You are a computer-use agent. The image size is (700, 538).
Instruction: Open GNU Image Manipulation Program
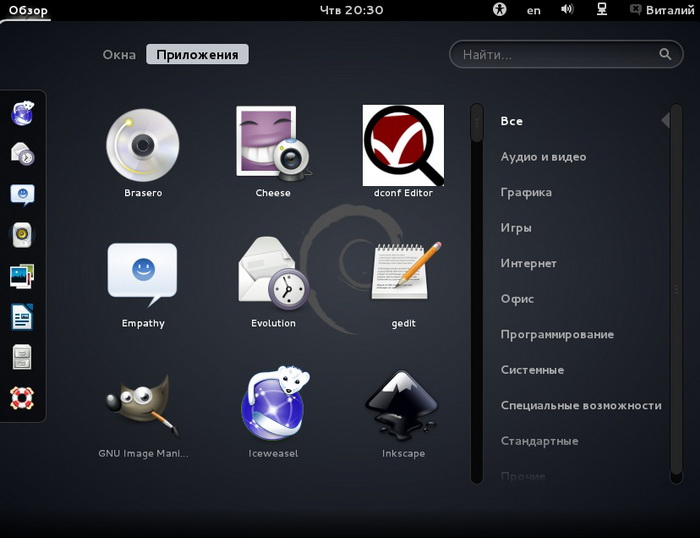coord(143,414)
